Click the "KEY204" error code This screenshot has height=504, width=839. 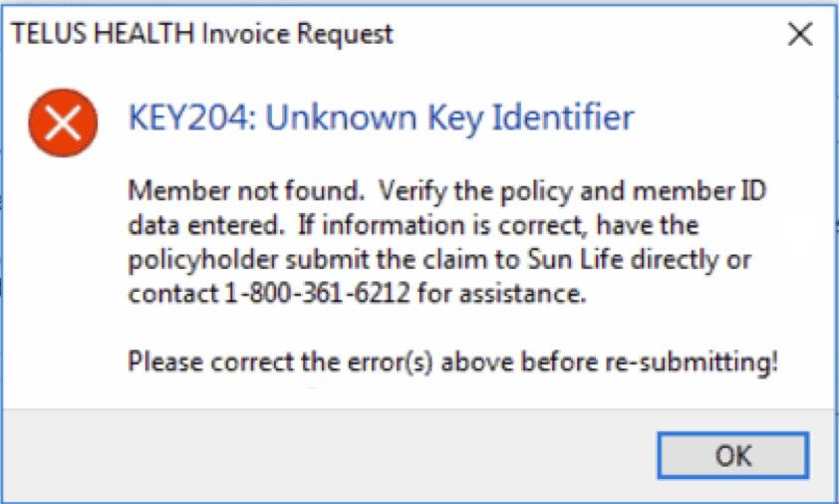click(x=177, y=119)
